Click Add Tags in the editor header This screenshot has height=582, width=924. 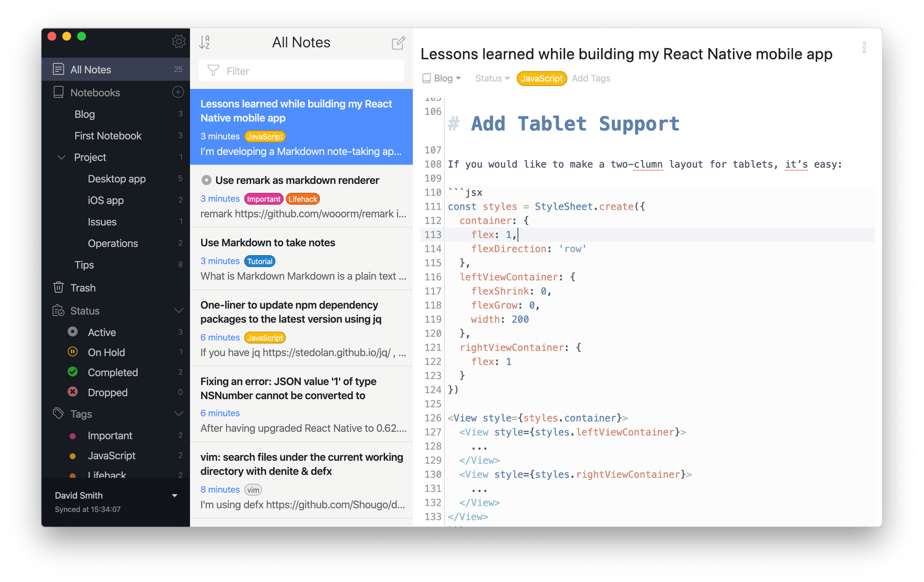pos(591,78)
